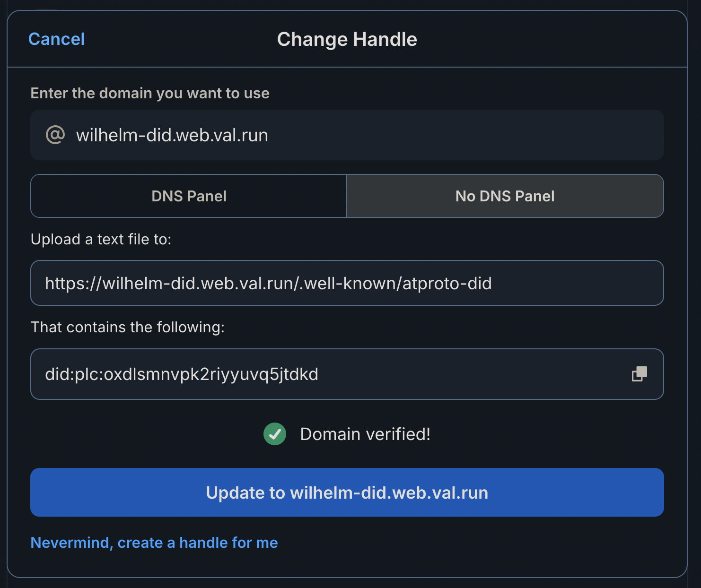Image resolution: width=701 pixels, height=588 pixels.
Task: Click the Change Handle dialog title
Action: coord(347,39)
